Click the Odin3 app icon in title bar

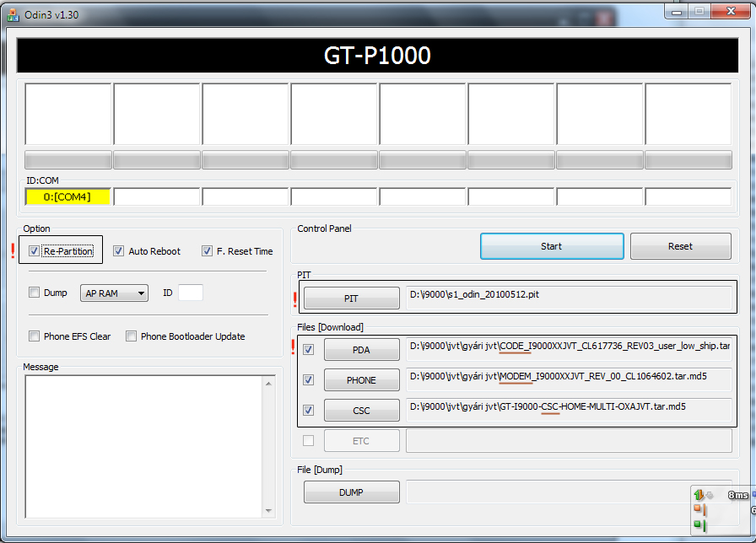coord(13,15)
